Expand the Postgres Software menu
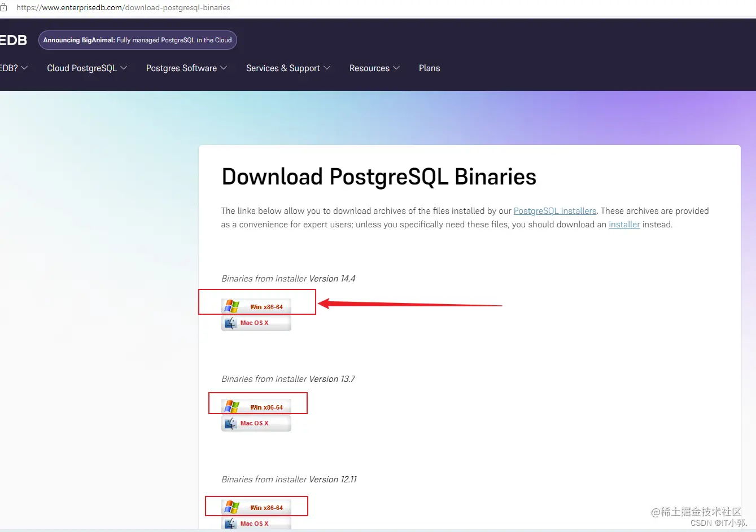The width and height of the screenshot is (756, 532). coord(186,68)
